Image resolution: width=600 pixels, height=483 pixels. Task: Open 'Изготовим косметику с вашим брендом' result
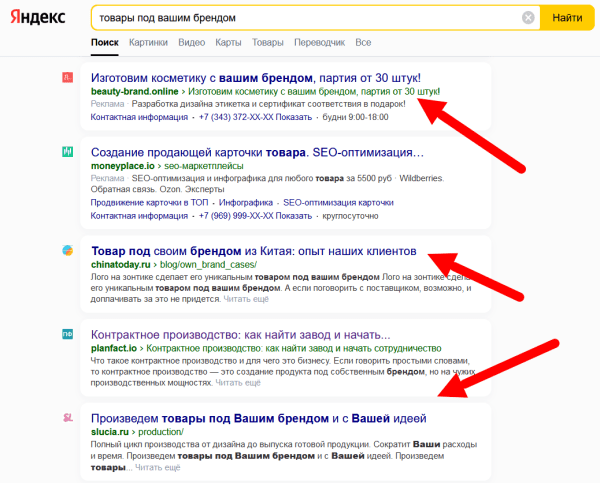pyautogui.click(x=255, y=77)
